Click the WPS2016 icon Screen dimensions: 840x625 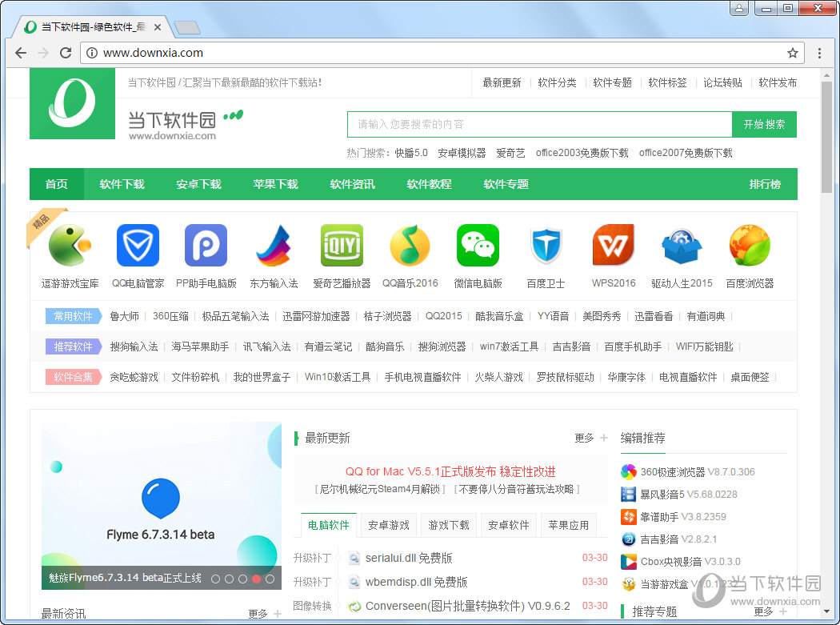pyautogui.click(x=614, y=246)
